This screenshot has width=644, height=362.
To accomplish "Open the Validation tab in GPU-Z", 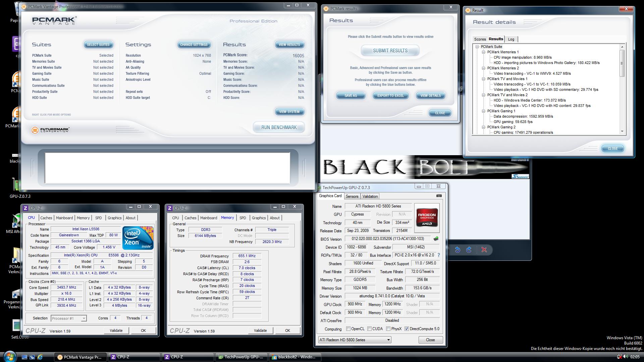I will [370, 196].
